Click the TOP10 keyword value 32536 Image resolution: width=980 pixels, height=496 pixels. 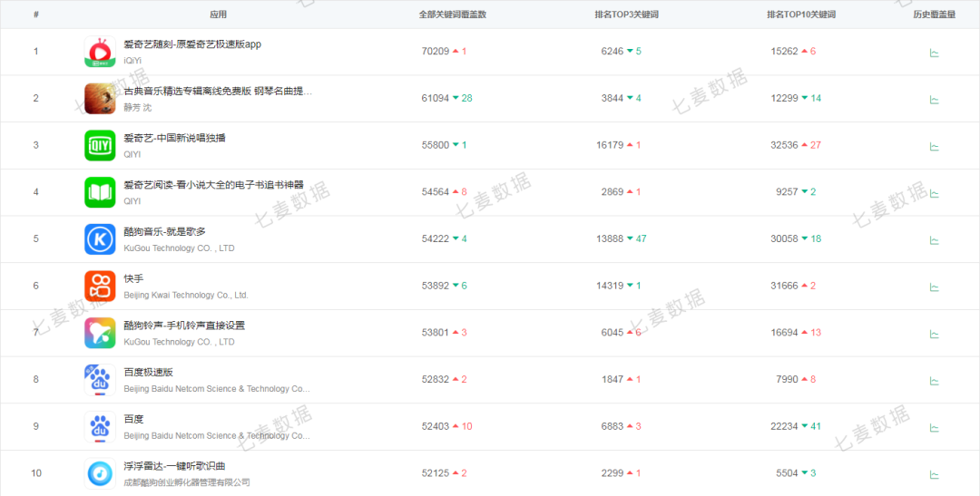tap(784, 145)
